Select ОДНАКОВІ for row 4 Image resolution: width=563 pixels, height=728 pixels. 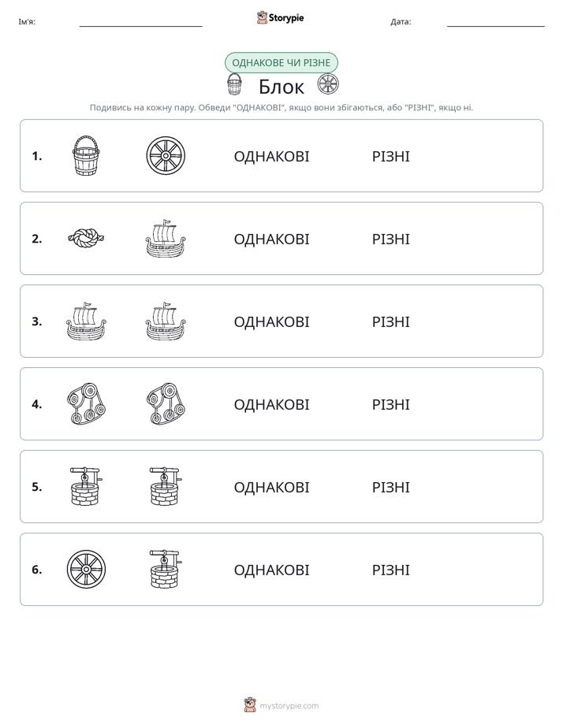(271, 404)
